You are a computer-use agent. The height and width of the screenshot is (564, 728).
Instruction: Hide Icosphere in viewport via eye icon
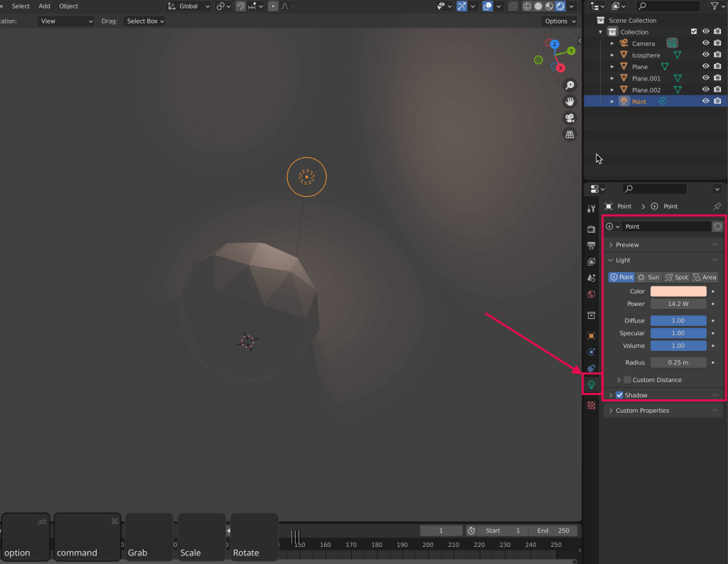(x=706, y=55)
